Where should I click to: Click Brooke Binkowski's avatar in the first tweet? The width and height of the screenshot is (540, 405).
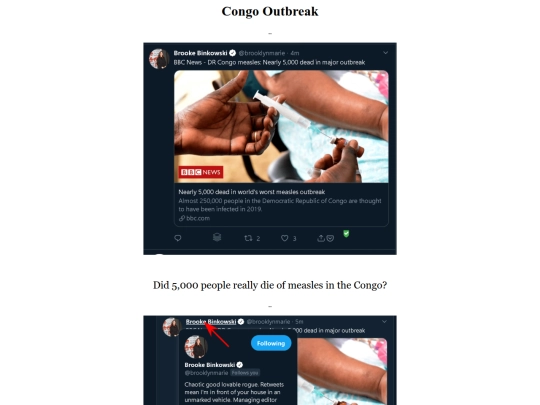pos(159,59)
